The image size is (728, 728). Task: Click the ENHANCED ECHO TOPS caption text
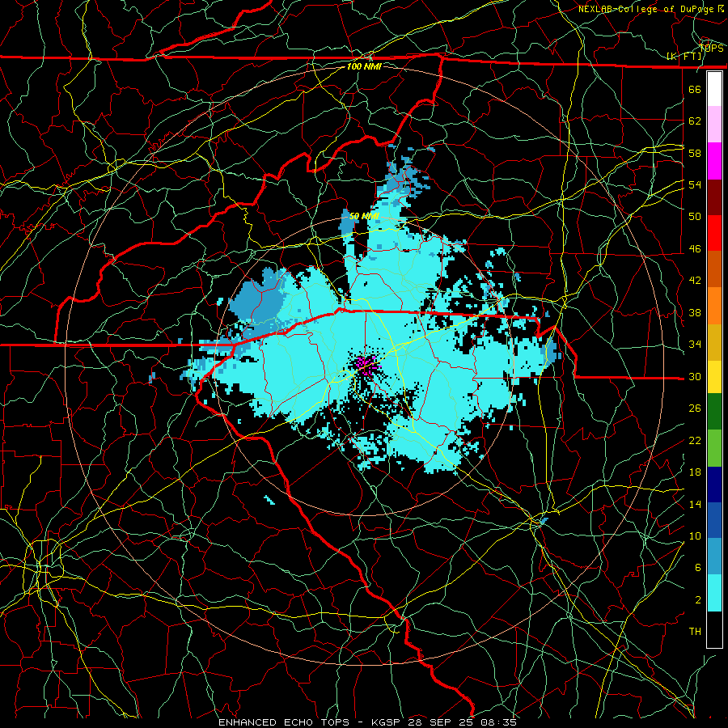(283, 722)
